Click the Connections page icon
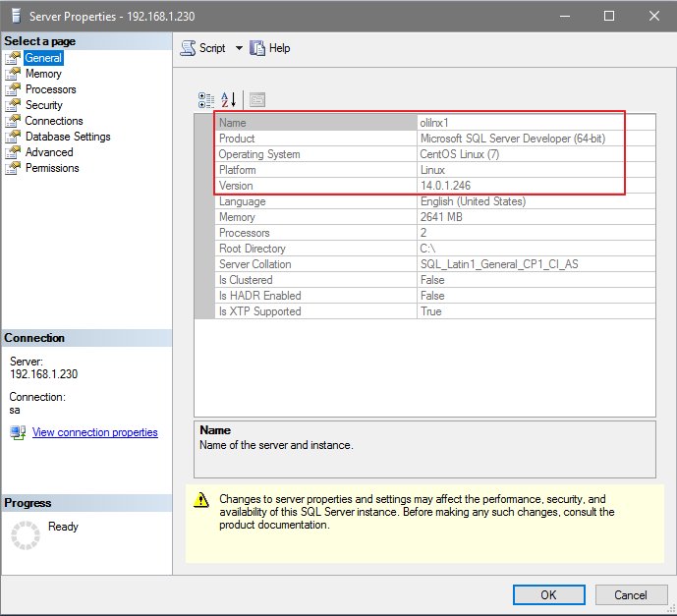 [x=13, y=121]
